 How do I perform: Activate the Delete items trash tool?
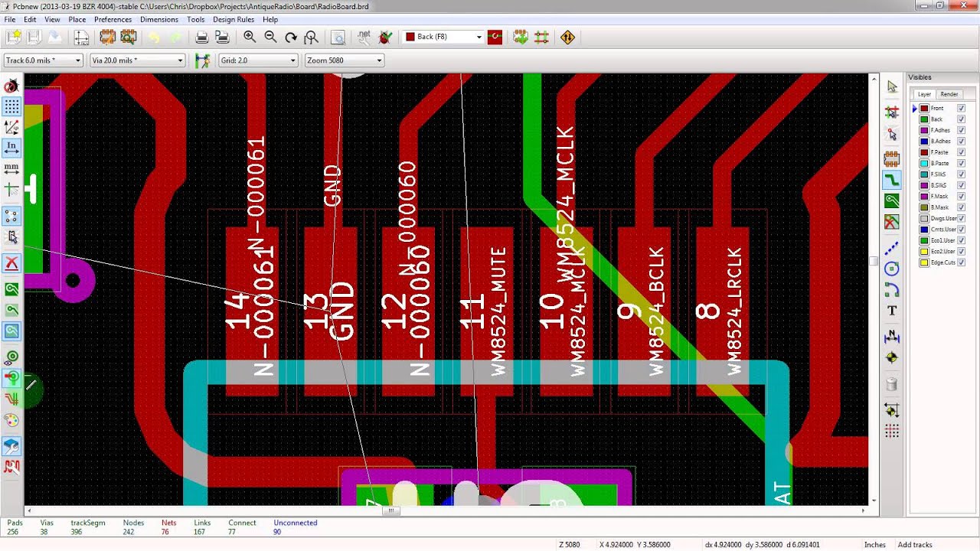pyautogui.click(x=892, y=384)
